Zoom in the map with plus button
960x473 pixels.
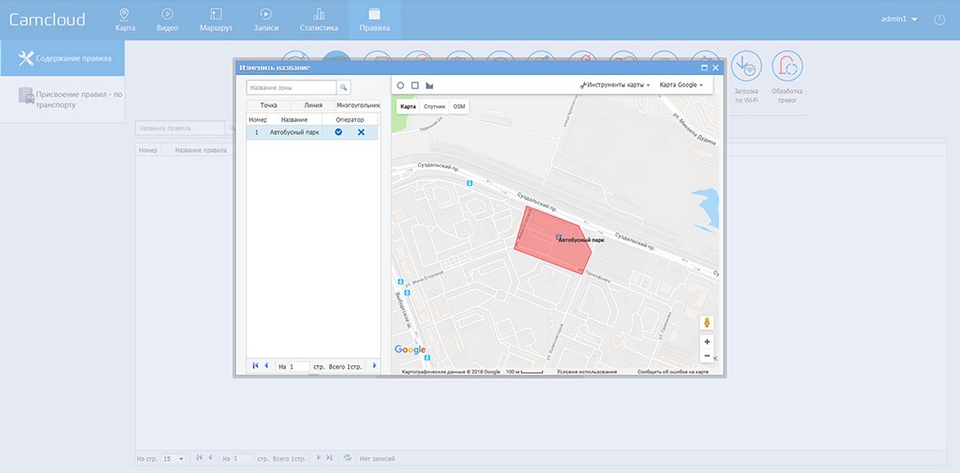pos(707,342)
